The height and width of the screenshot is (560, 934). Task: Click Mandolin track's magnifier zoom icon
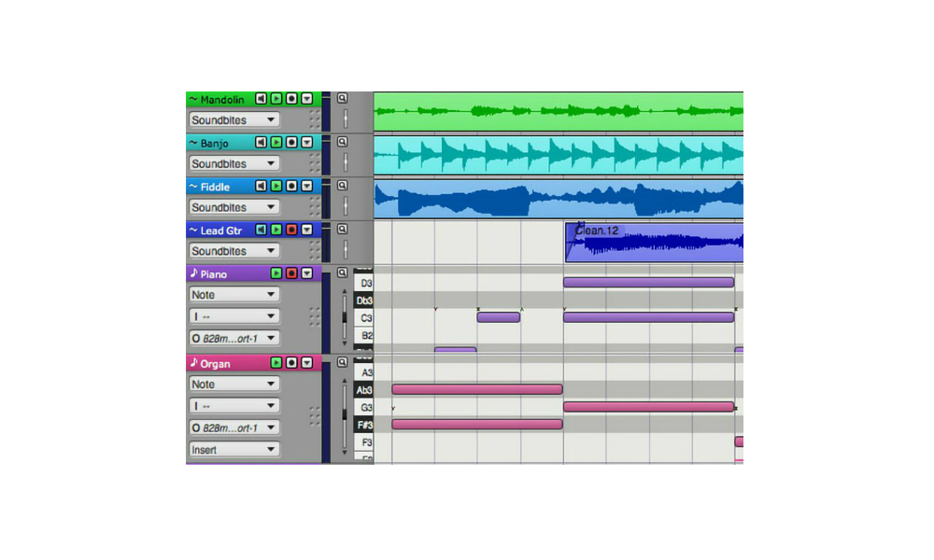[x=342, y=98]
